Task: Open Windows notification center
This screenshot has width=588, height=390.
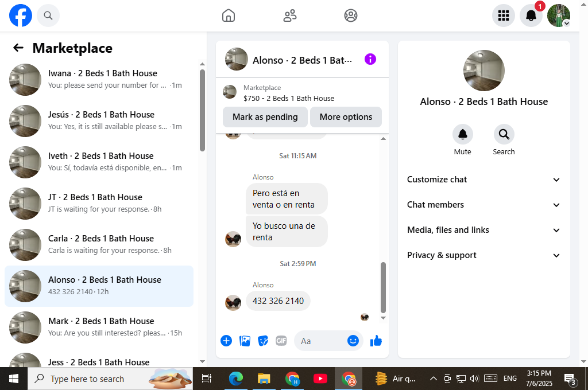Action: click(x=570, y=379)
